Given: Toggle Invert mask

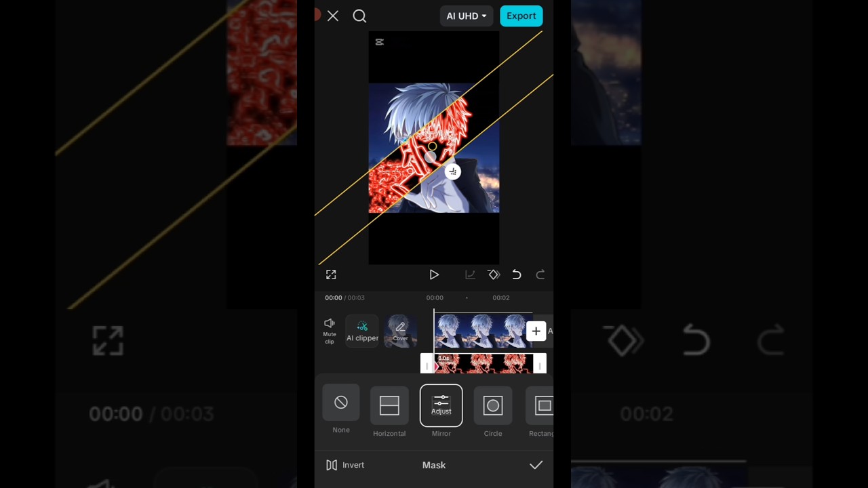Looking at the screenshot, I should tap(345, 465).
